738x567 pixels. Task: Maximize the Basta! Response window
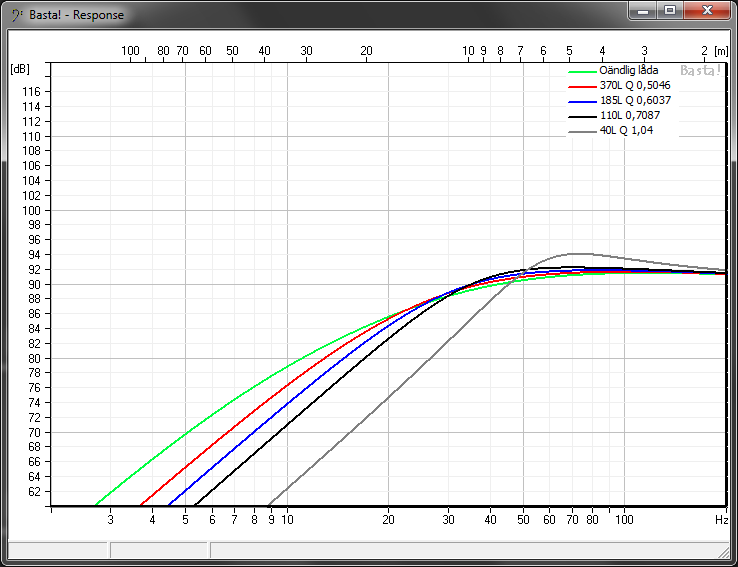pyautogui.click(x=669, y=11)
